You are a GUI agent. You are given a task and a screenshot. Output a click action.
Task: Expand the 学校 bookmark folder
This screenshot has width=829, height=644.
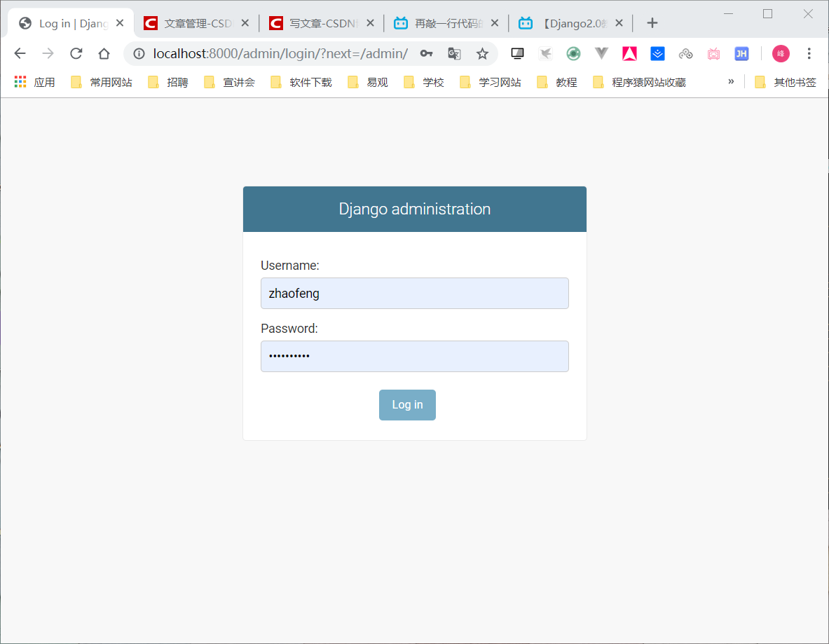coord(424,82)
